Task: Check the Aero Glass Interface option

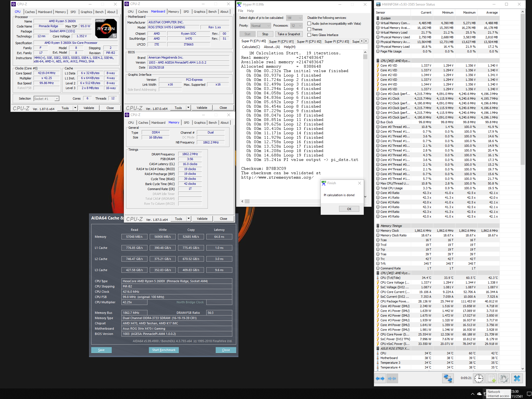Action: tap(309, 35)
